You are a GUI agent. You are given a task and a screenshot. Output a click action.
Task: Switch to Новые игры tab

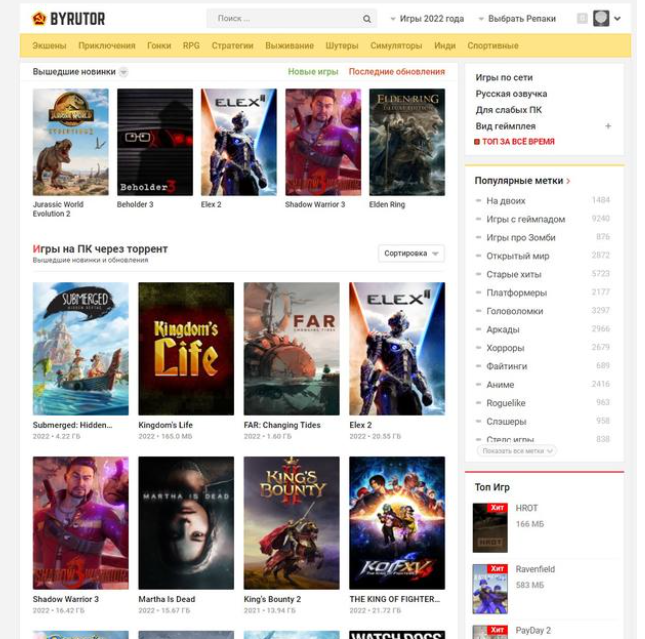coord(313,72)
